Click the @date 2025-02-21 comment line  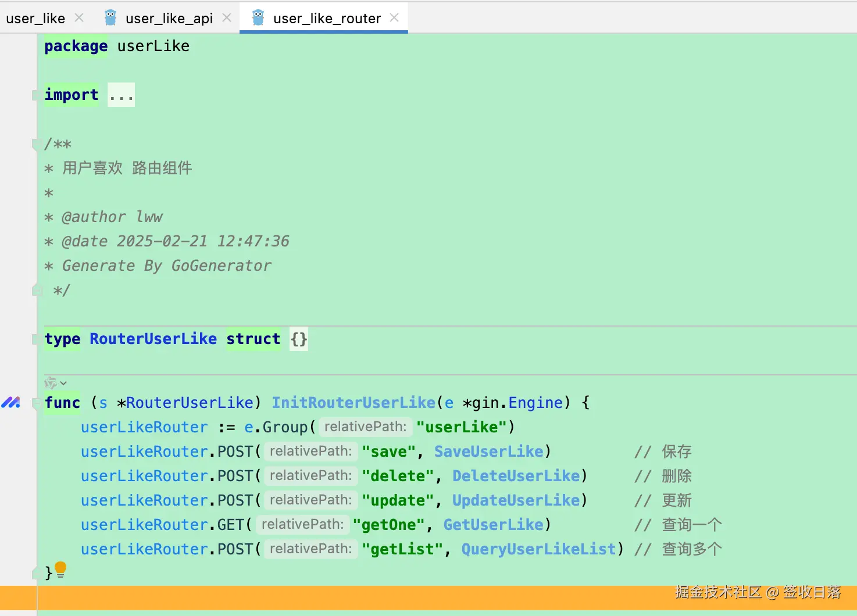[167, 241]
